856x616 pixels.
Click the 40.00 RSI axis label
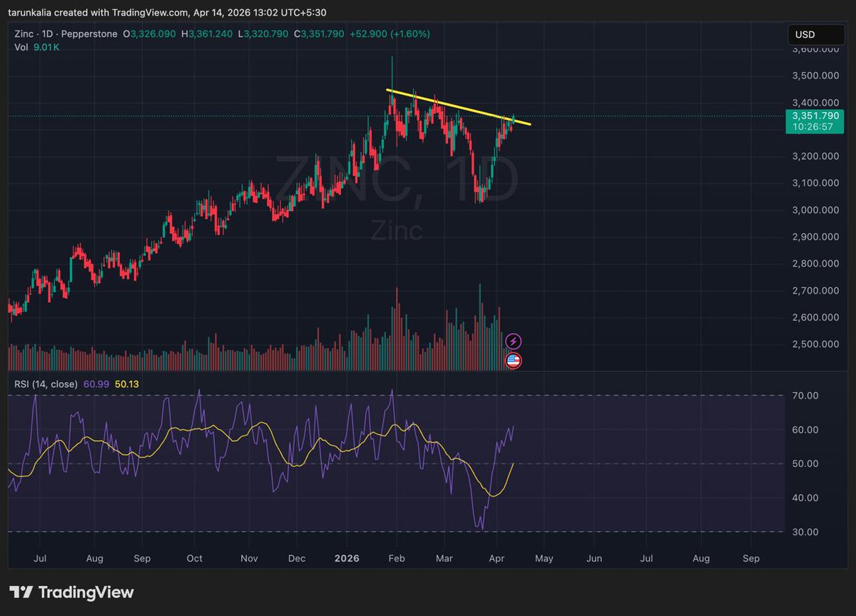pos(804,498)
